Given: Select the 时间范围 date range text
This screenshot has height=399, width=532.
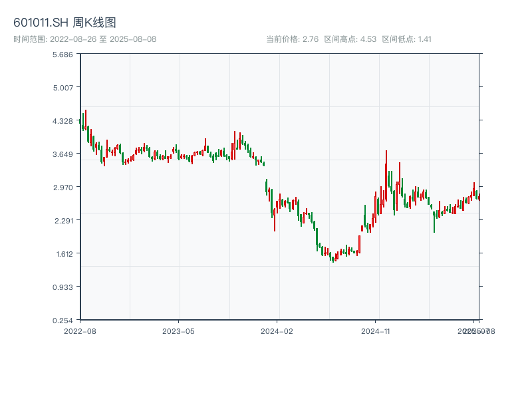Looking at the screenshot, I should (x=84, y=39).
